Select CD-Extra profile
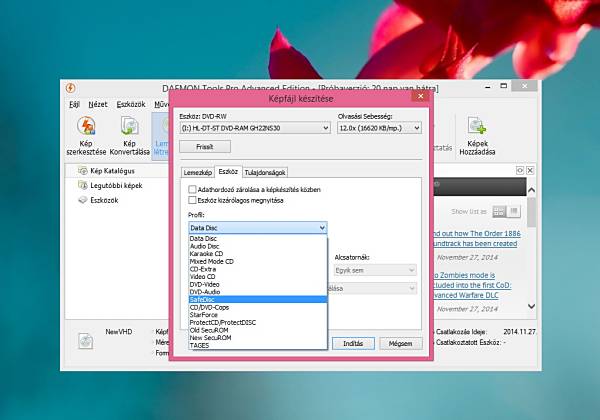 point(258,269)
